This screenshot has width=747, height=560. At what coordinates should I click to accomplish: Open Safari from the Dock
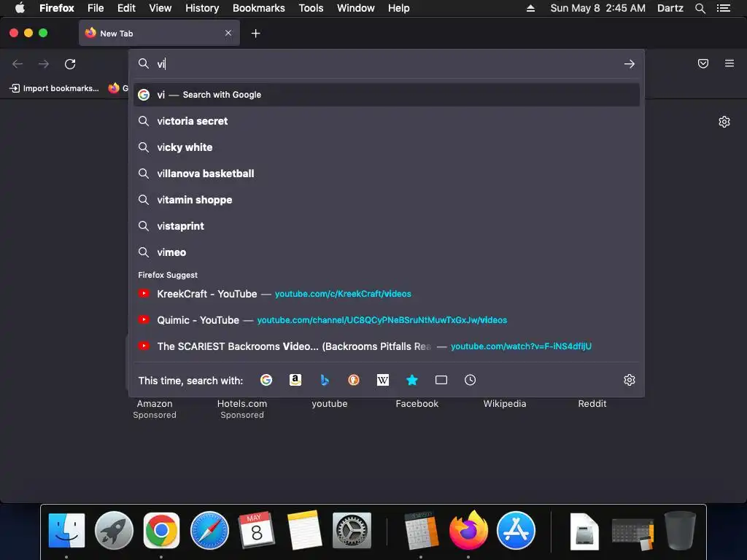209,530
